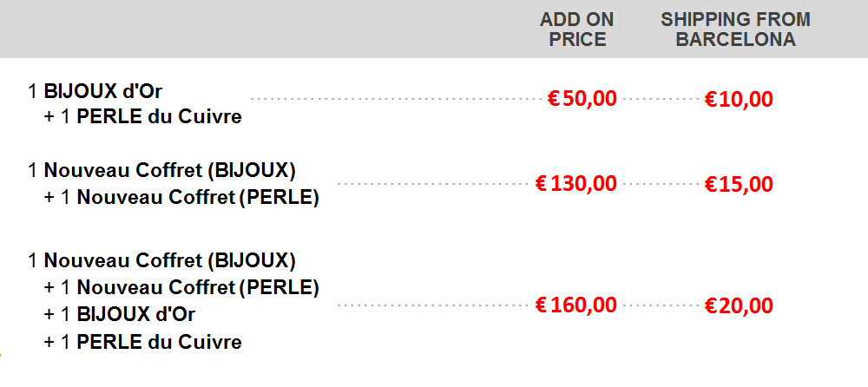Click the €130,00 add-on price
The width and height of the screenshot is (868, 387).
click(x=576, y=183)
